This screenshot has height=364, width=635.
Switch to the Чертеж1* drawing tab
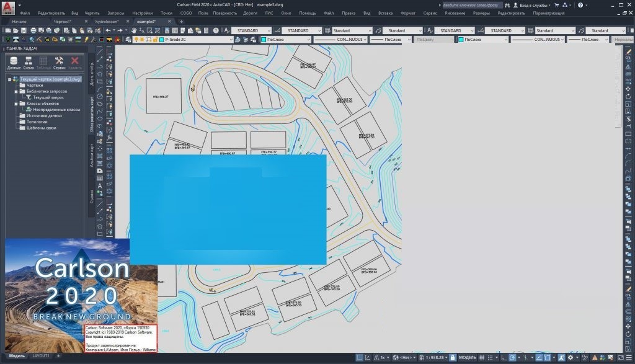click(63, 22)
